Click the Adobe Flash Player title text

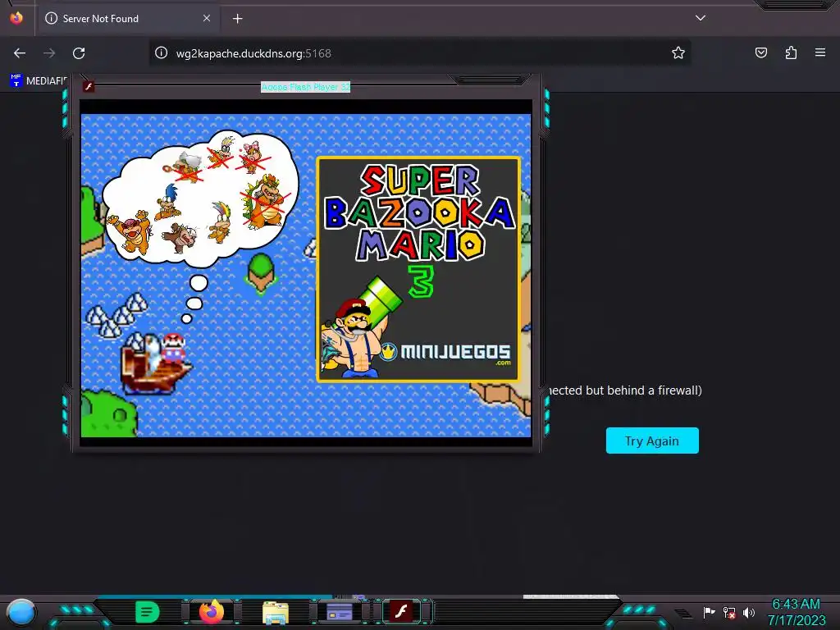click(305, 87)
